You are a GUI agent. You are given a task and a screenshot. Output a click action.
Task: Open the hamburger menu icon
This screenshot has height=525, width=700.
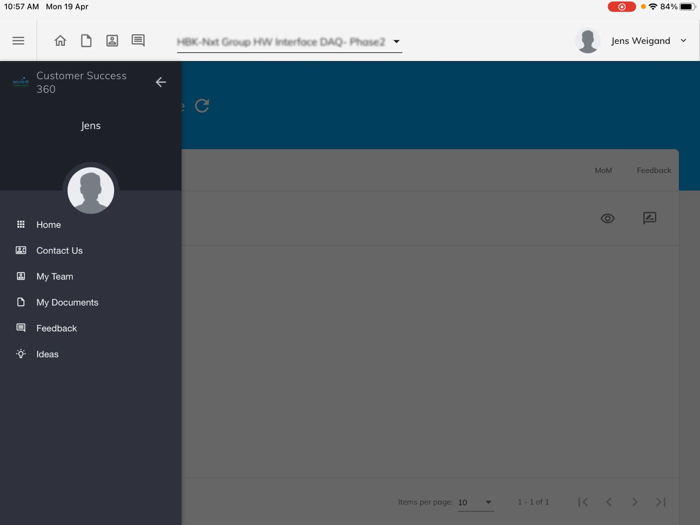[18, 41]
